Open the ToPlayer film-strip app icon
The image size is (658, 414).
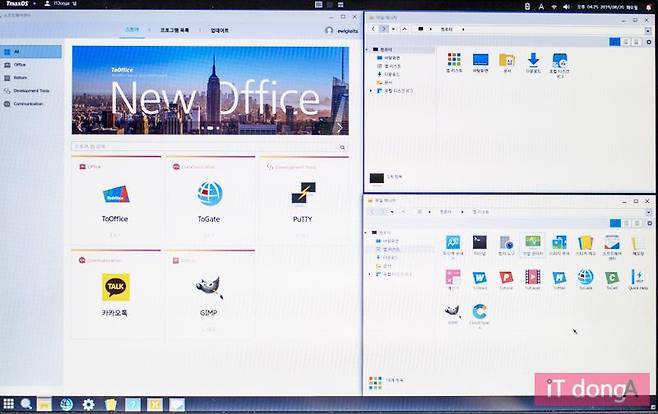click(533, 280)
